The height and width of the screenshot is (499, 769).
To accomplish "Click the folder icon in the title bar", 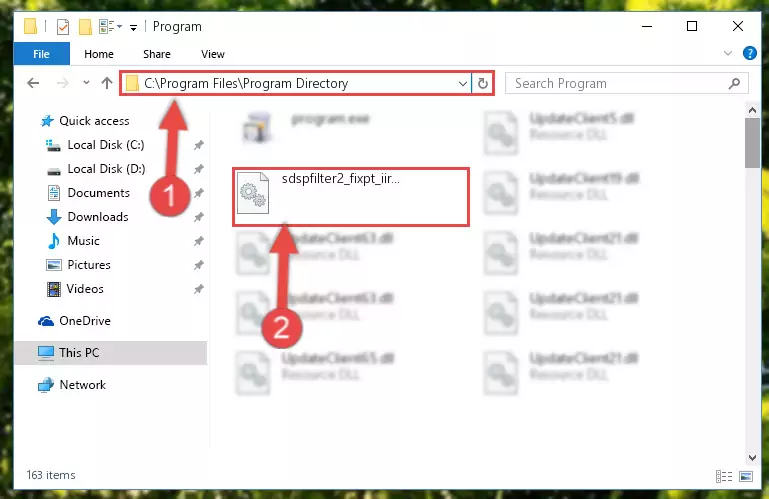I will tap(30, 26).
